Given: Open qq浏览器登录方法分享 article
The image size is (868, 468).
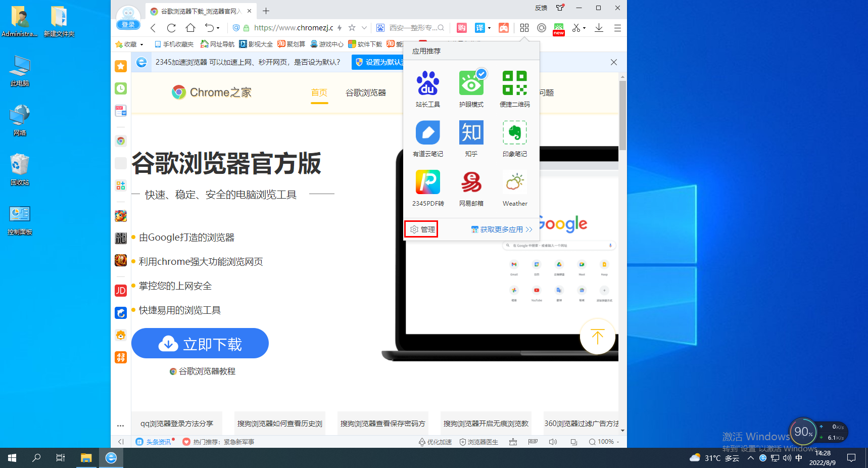Looking at the screenshot, I should (177, 424).
